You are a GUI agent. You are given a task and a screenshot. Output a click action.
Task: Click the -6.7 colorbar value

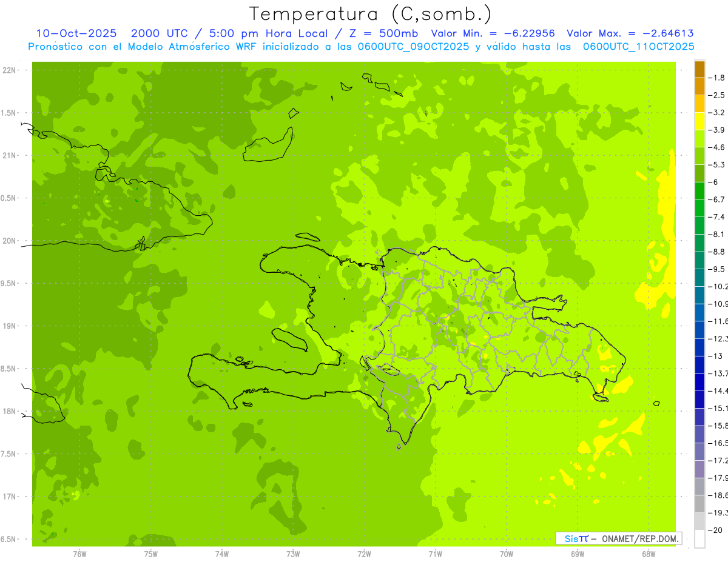coord(716,199)
